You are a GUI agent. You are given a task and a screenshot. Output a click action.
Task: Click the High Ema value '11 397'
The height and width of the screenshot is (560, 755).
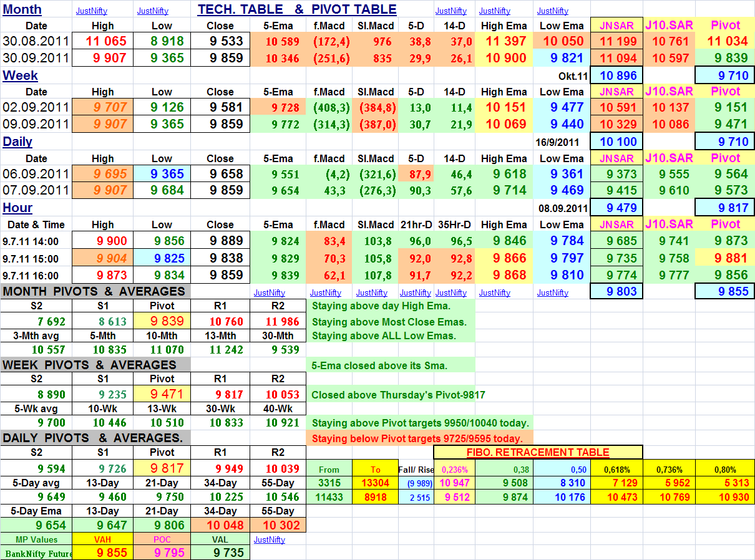click(504, 42)
